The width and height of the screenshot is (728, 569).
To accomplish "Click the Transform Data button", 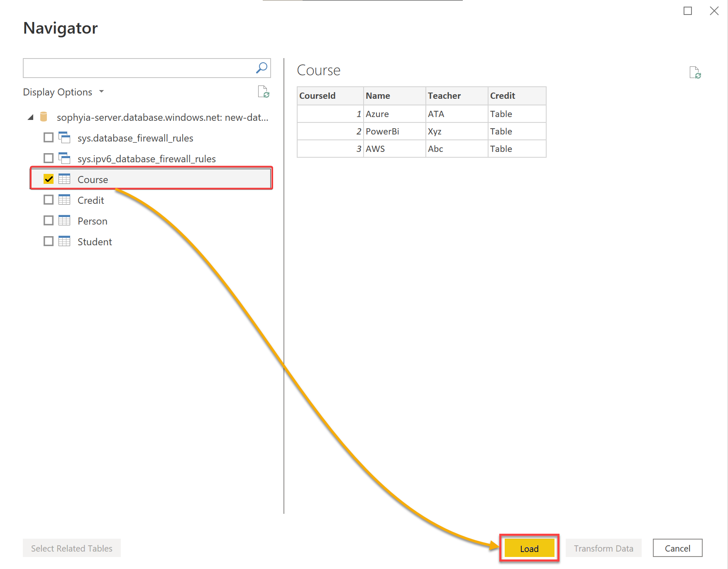I will coord(603,548).
